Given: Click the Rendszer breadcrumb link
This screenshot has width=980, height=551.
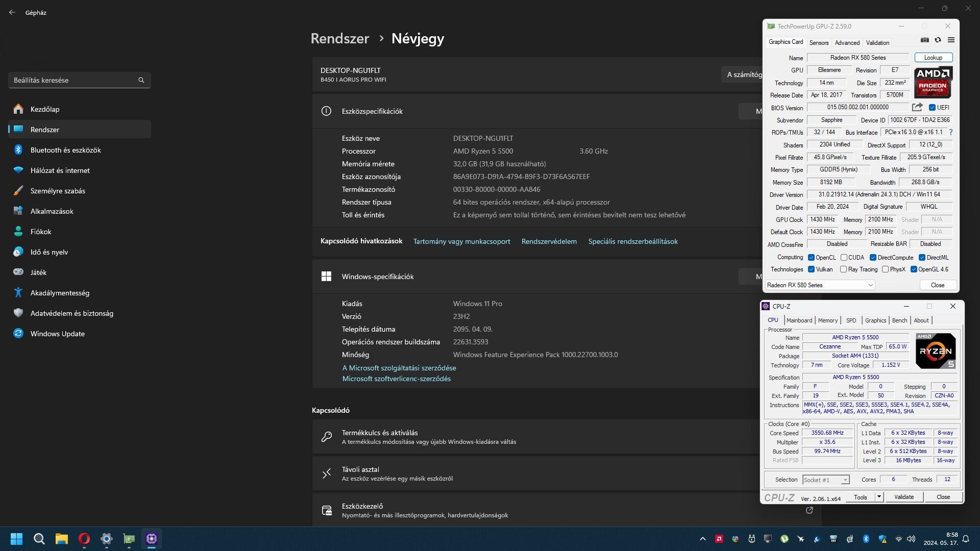Looking at the screenshot, I should [x=340, y=38].
